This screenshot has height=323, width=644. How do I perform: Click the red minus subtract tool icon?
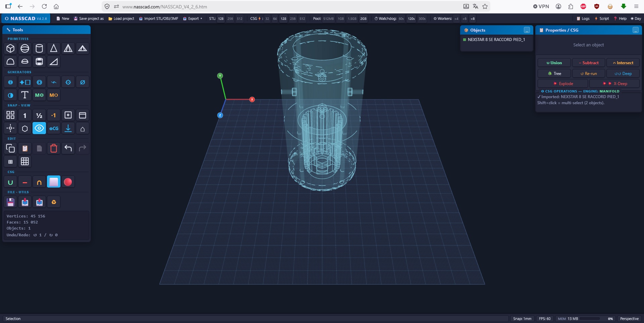pos(25,182)
